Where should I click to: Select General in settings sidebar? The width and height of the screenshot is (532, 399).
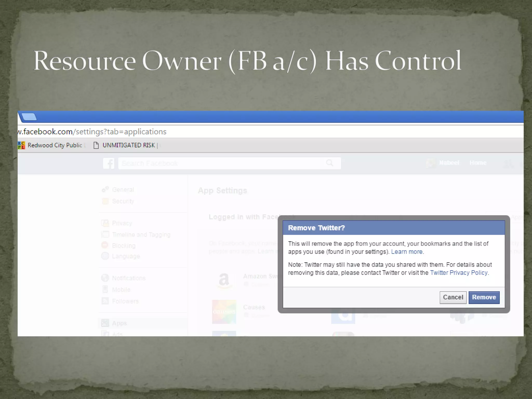pyautogui.click(x=123, y=190)
